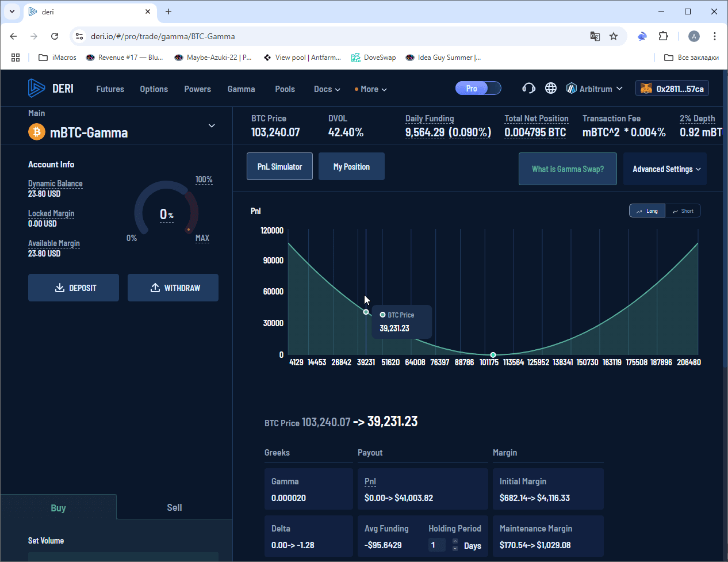Open the DoveSwap bookmark

[x=374, y=58]
